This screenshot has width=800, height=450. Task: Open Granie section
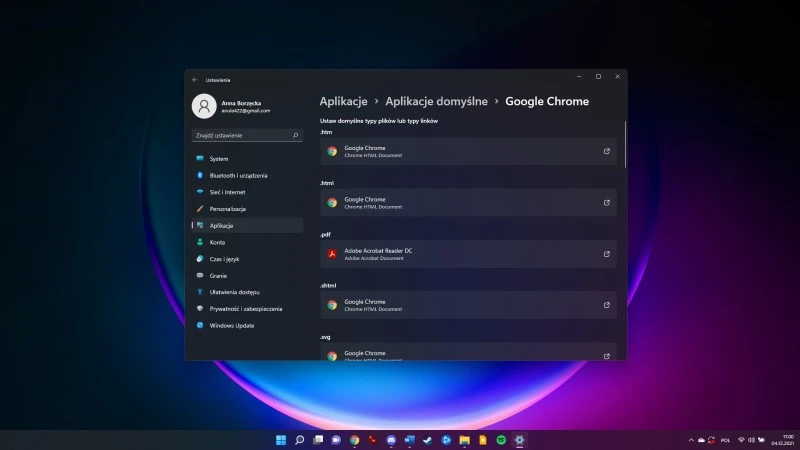247,276
